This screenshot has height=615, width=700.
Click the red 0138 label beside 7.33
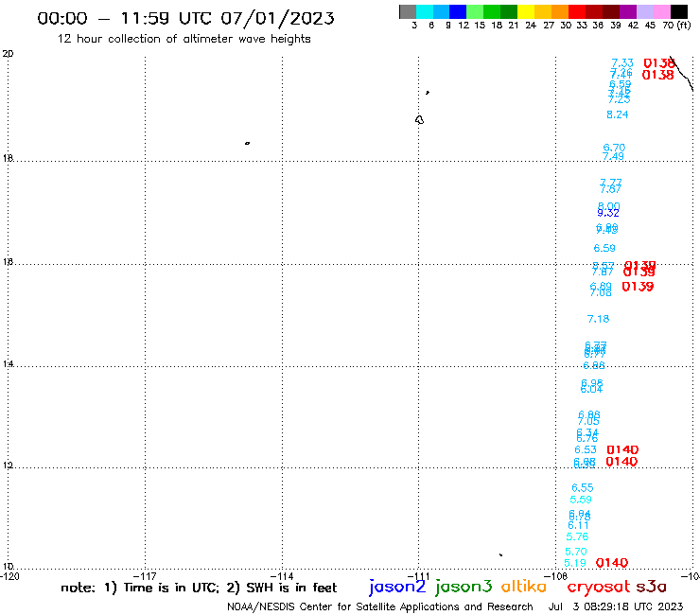(x=659, y=63)
